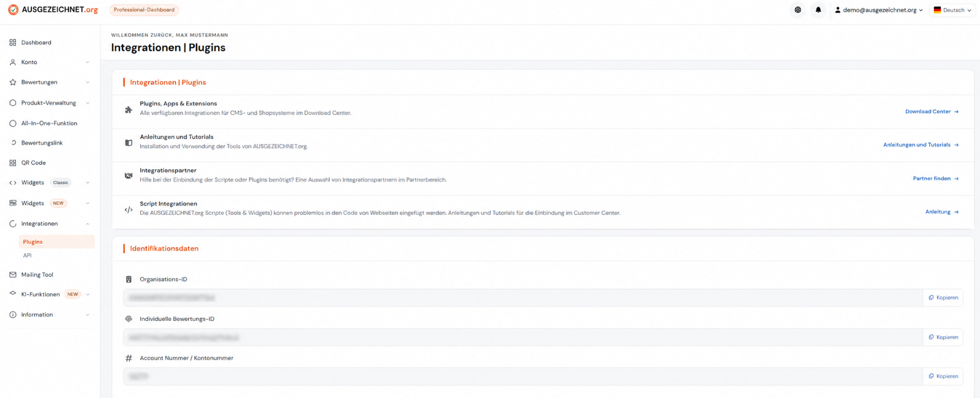Click the 'Integrationspartner' row title
The image size is (980, 398).
pyautogui.click(x=168, y=170)
